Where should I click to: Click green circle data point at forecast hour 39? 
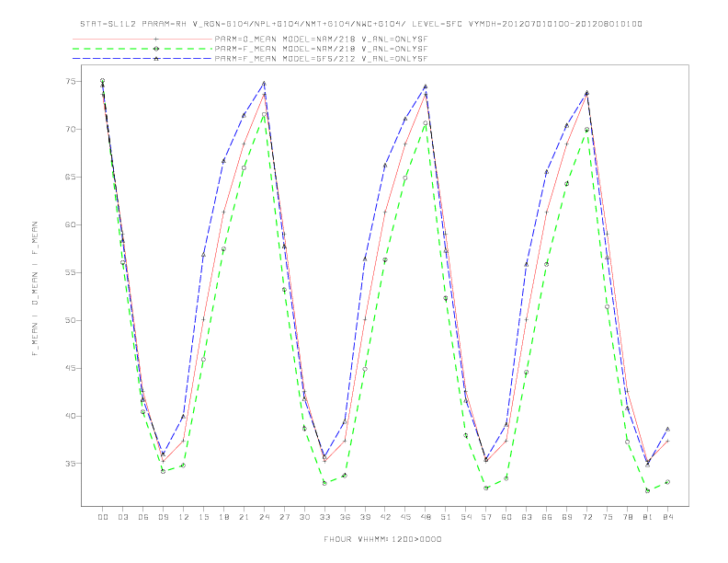tap(365, 369)
